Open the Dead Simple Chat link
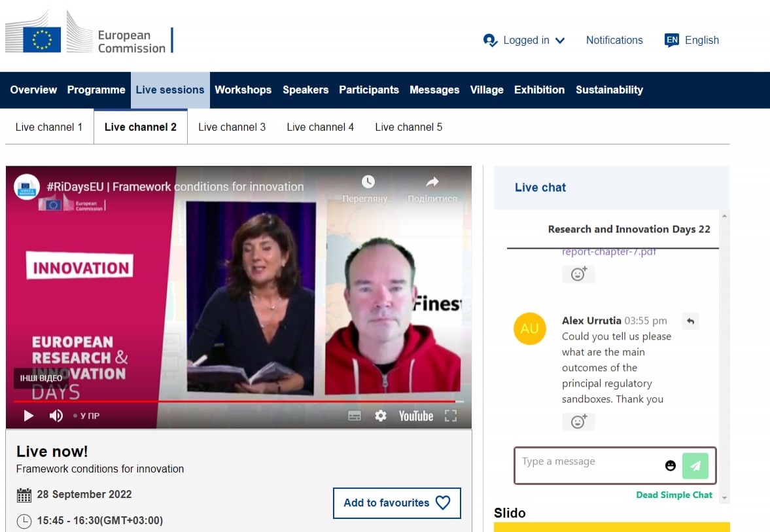Viewport: 770px width, 532px height. (x=674, y=495)
